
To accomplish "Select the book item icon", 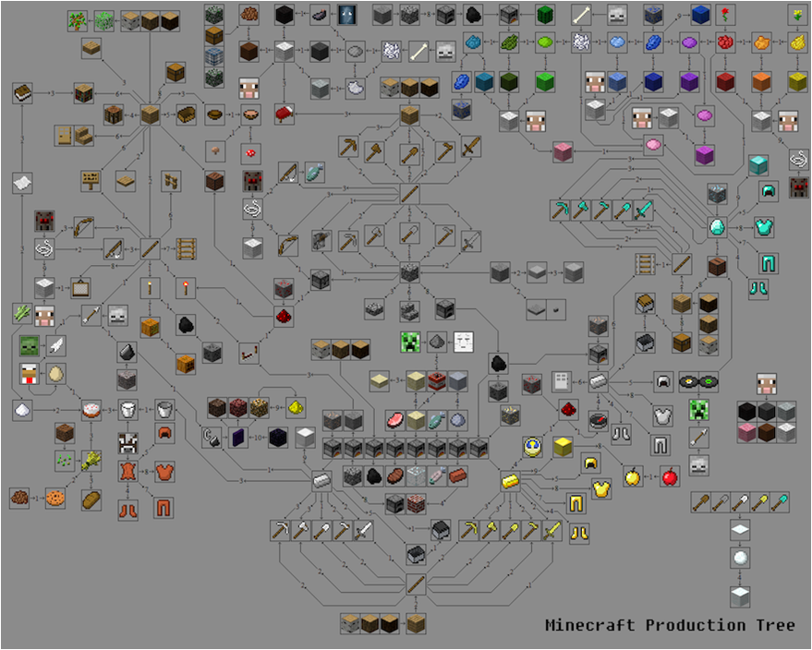I will (24, 92).
